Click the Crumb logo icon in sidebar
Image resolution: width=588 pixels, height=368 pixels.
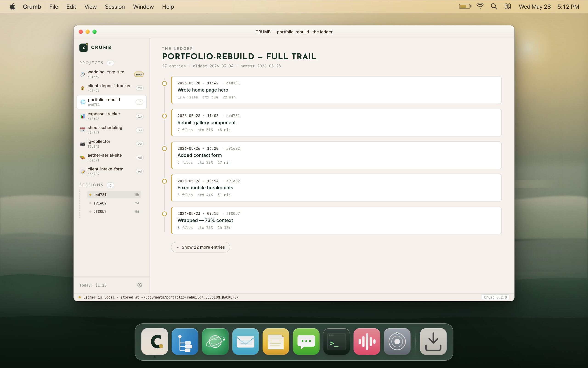click(84, 47)
